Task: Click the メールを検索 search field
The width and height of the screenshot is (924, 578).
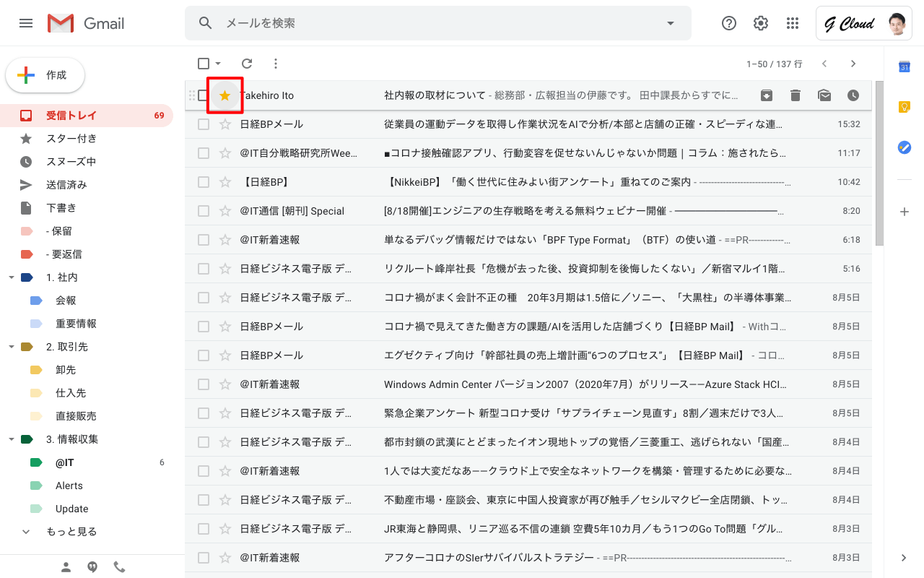Action: pos(433,23)
